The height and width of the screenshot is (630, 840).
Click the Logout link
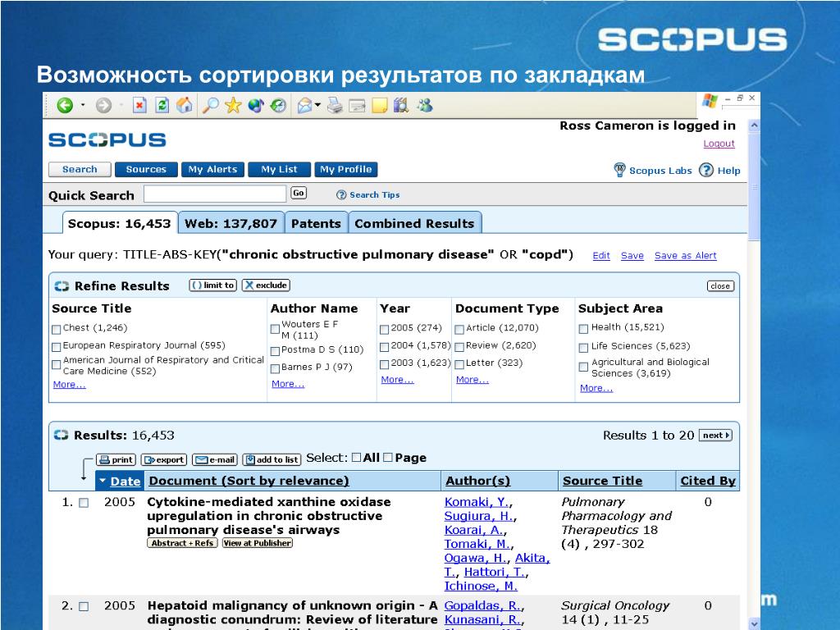(x=719, y=144)
